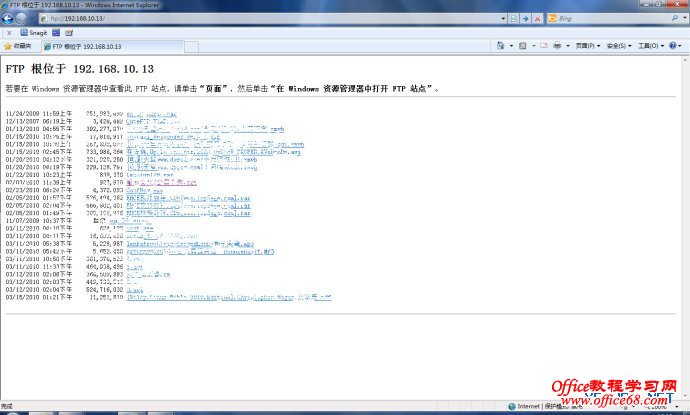The height and width of the screenshot is (415, 690).
Task: Open the .rar link dated 02/05/2010 01:57
Action: 188,198
